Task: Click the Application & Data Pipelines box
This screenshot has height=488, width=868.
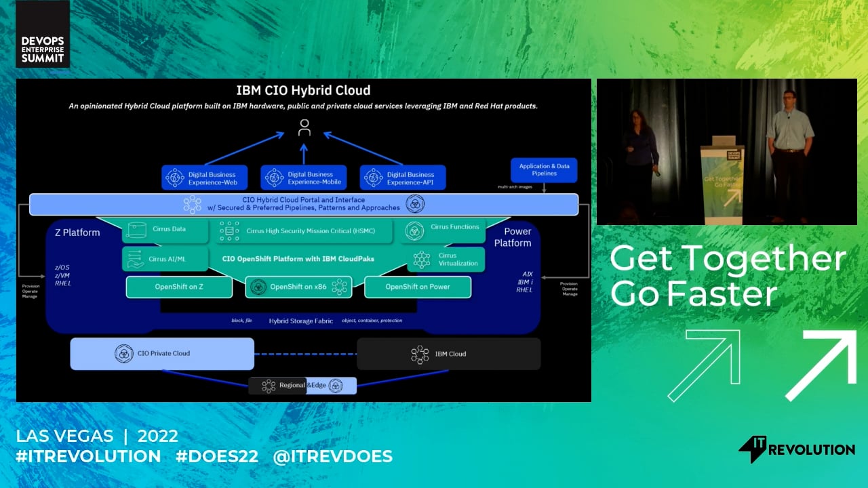Action: coord(544,169)
